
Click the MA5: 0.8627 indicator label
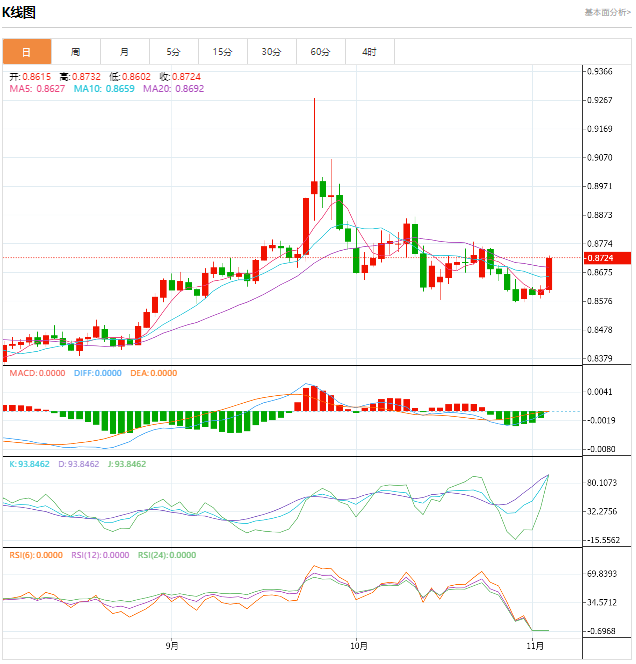point(37,89)
